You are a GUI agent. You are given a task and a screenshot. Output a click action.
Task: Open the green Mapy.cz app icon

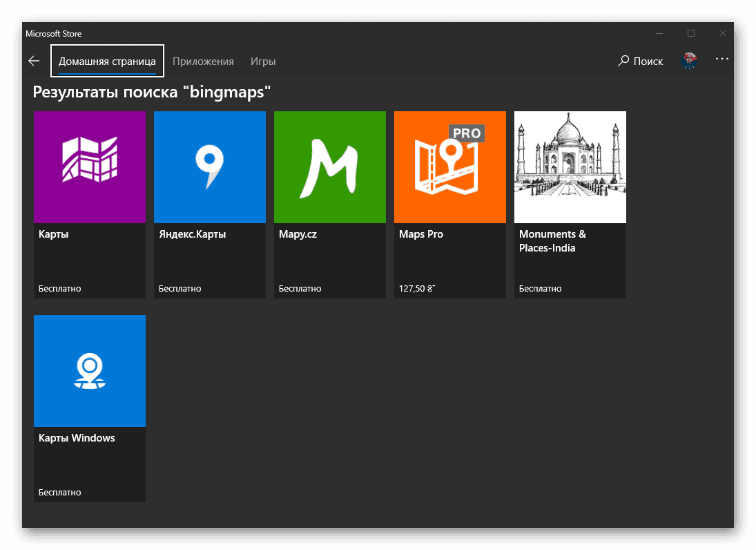(x=330, y=167)
